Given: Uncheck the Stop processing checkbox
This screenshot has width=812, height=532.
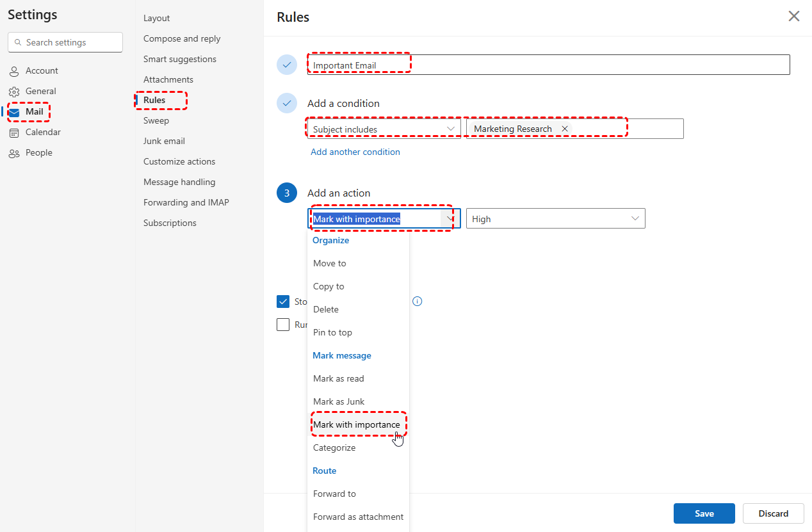Looking at the screenshot, I should pos(283,302).
